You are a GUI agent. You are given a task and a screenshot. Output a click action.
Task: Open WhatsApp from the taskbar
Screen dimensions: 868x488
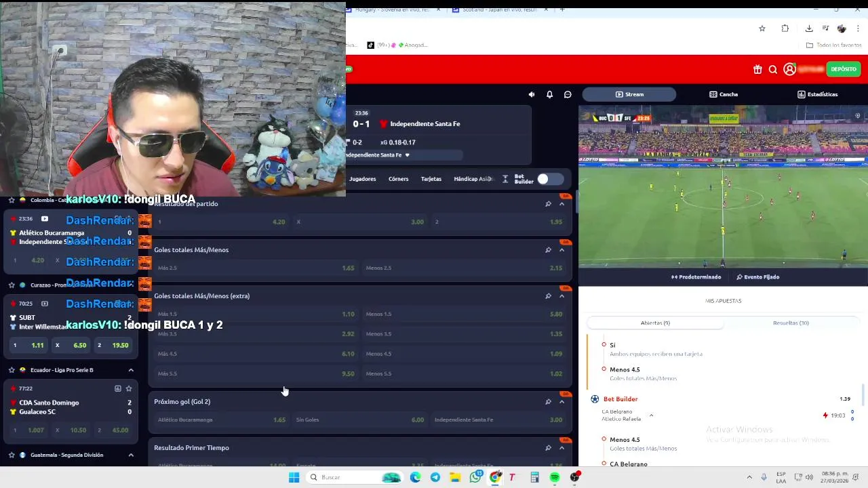coord(475,477)
